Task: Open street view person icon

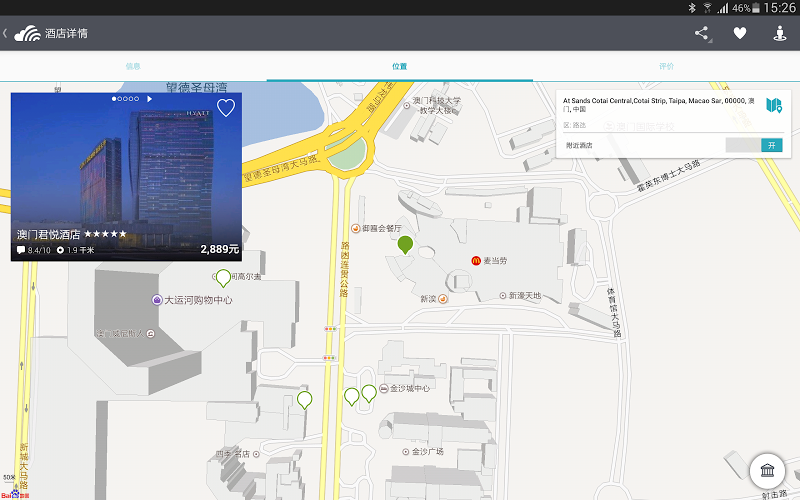Action: point(780,33)
